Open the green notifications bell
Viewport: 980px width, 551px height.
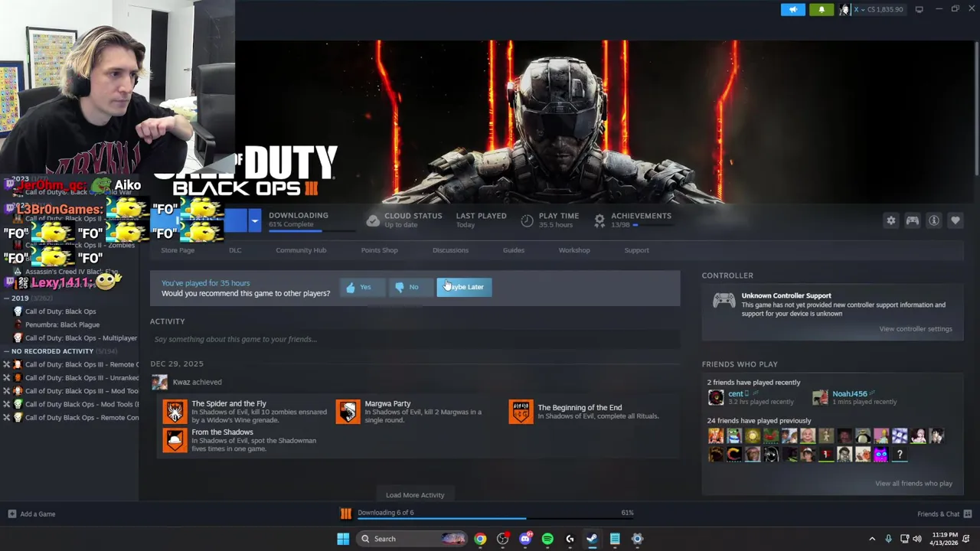point(822,9)
